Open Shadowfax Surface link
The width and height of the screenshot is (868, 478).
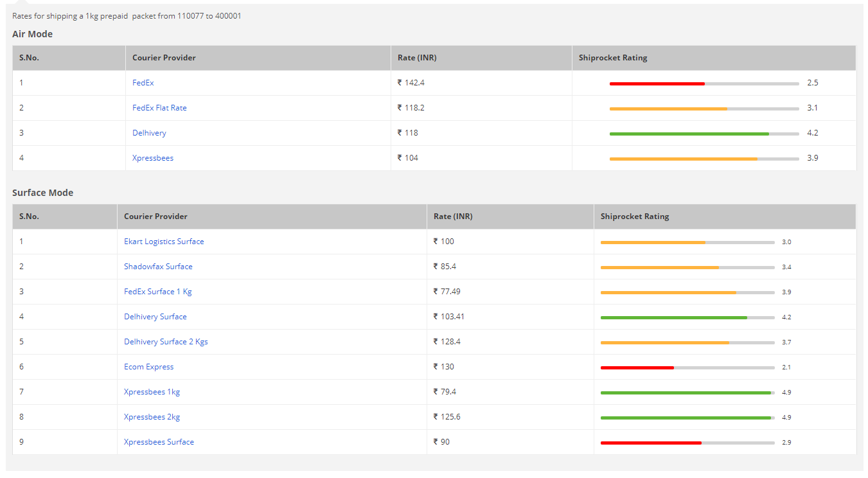158,267
